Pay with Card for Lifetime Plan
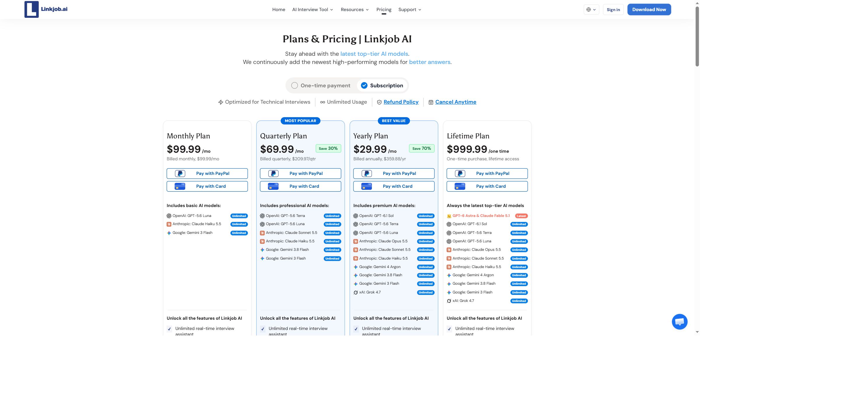The image size is (868, 419). [487, 186]
